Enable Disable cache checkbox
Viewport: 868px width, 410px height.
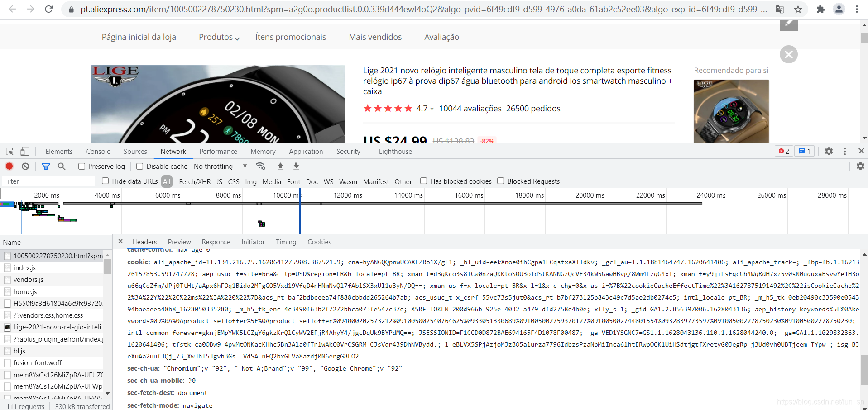140,166
